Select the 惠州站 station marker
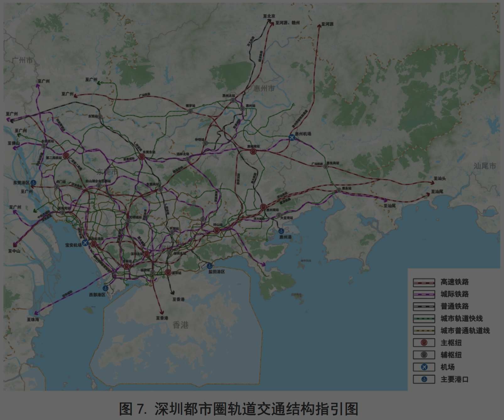Image resolution: width=504 pixels, height=420 pixels. coord(242,109)
